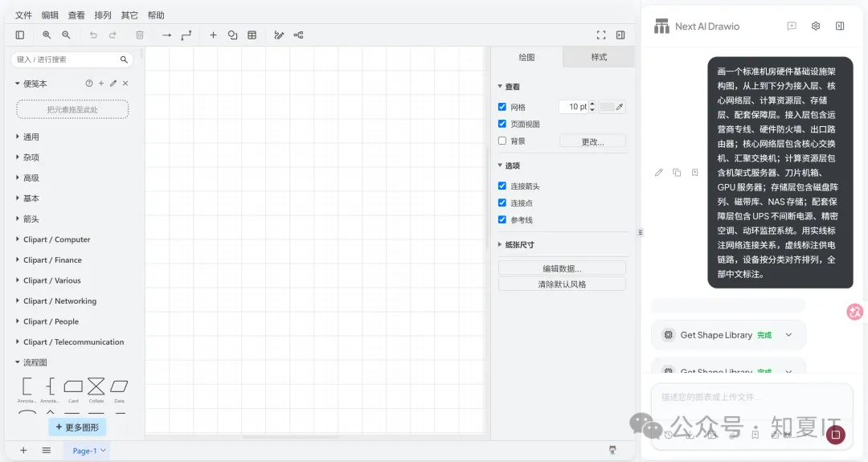
Task: Redo the last action
Action: coord(113,35)
